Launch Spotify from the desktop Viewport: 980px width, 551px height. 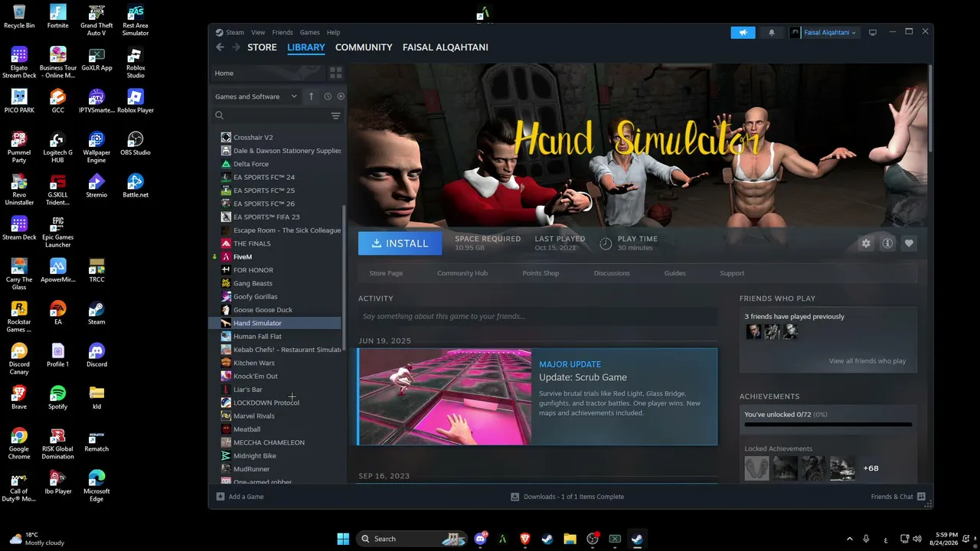tap(57, 397)
